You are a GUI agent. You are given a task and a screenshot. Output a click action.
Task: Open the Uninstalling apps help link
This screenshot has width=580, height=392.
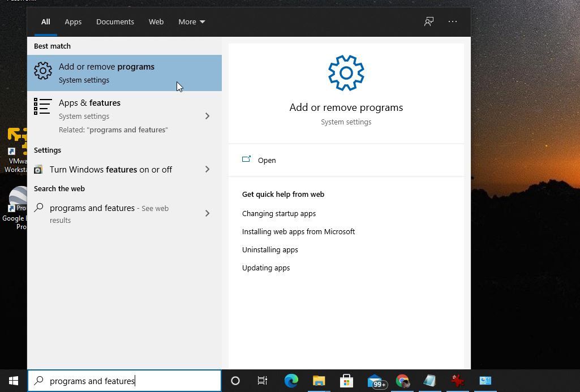270,249
